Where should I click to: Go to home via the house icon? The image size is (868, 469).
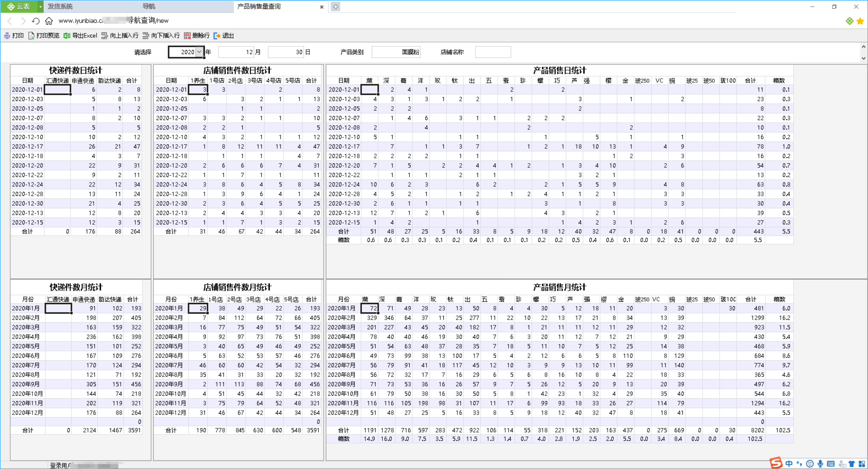click(49, 21)
